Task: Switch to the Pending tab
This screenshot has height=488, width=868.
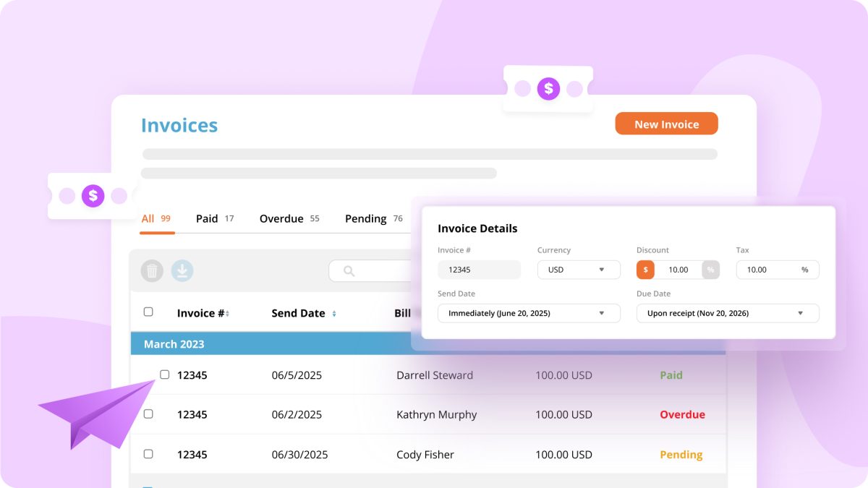Action: pyautogui.click(x=374, y=218)
